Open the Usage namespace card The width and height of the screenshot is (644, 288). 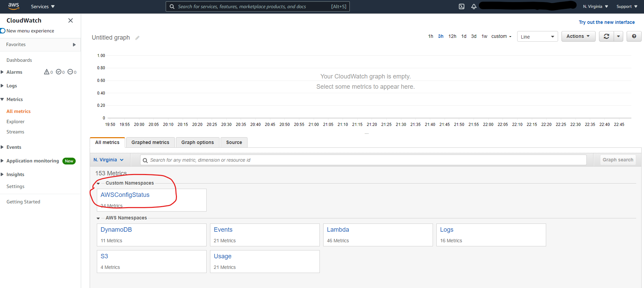pos(265,261)
